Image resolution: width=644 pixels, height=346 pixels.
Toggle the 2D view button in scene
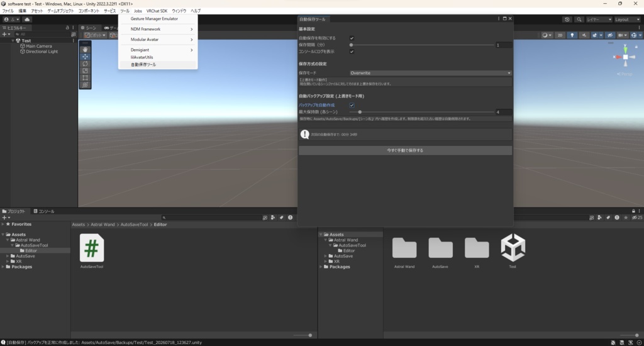point(560,35)
